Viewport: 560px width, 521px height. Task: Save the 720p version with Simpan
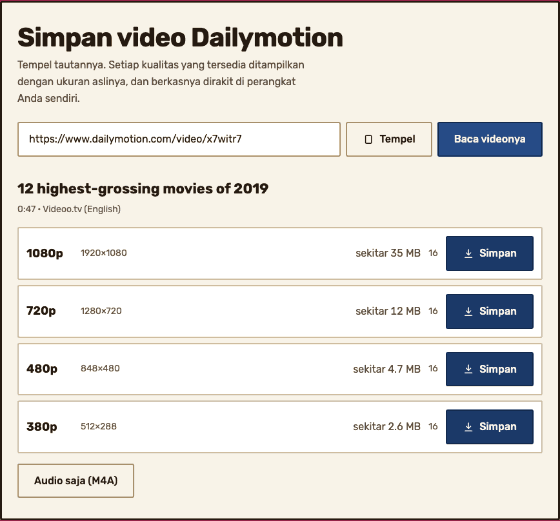click(490, 311)
